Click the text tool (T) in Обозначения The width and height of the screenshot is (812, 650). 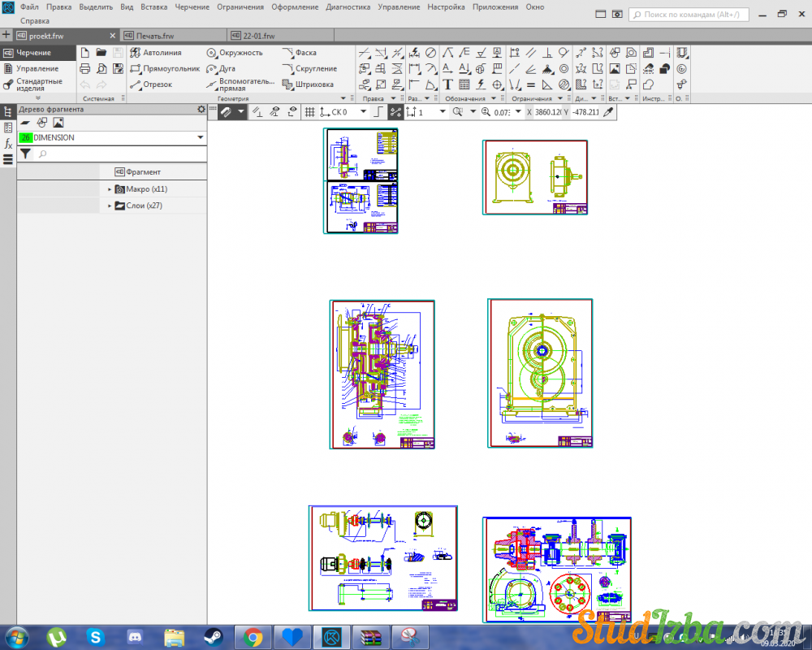tap(447, 84)
